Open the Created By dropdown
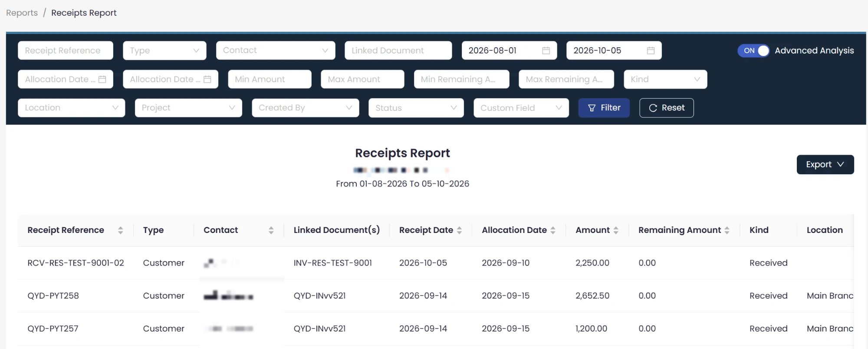 click(306, 108)
